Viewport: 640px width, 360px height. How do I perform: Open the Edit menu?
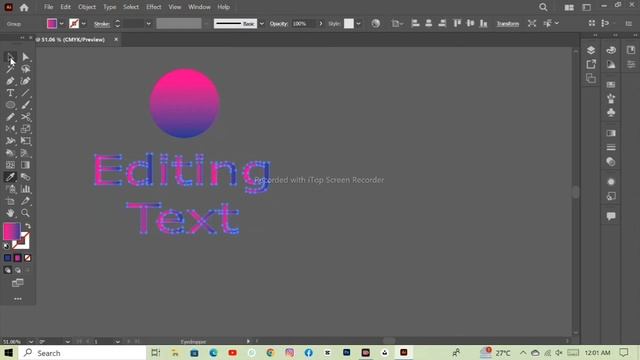(x=66, y=7)
